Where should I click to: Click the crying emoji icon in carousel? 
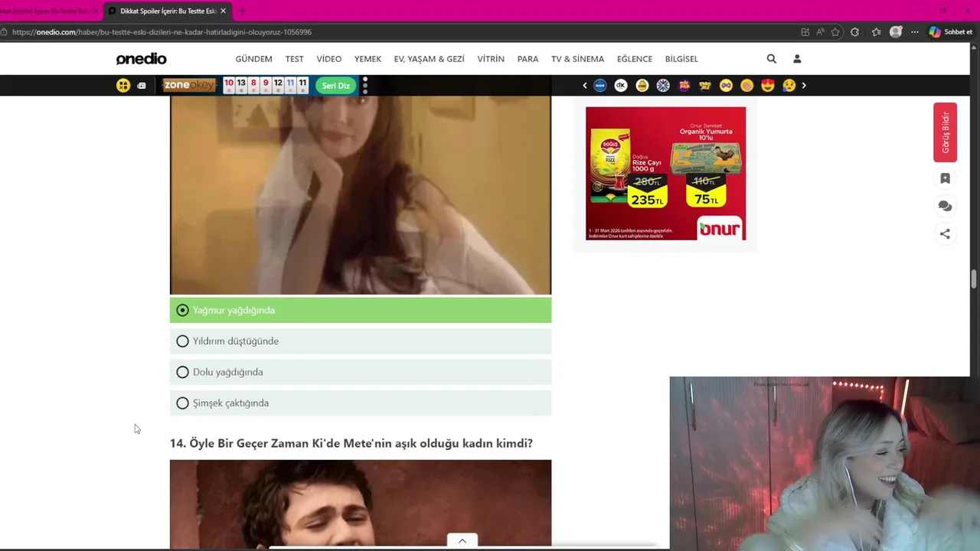pyautogui.click(x=789, y=86)
